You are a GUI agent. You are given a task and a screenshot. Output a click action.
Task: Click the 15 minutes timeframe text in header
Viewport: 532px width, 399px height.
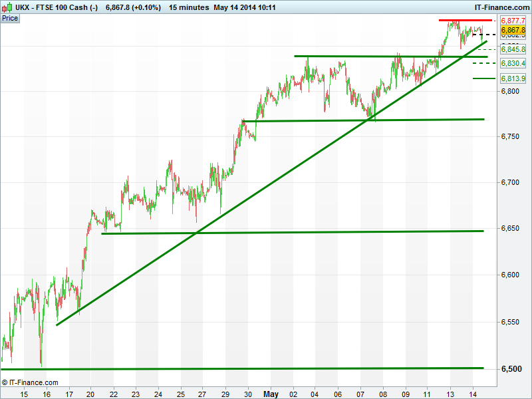[x=189, y=7]
